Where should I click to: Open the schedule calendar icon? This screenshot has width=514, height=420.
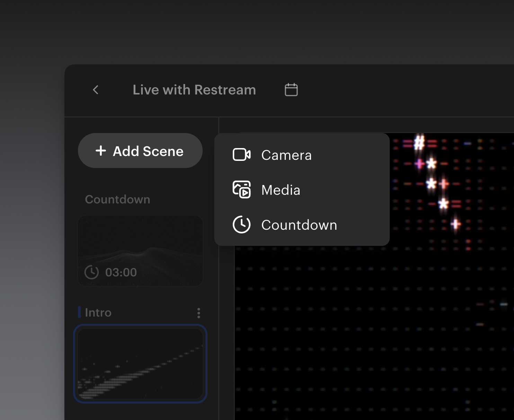tap(291, 90)
